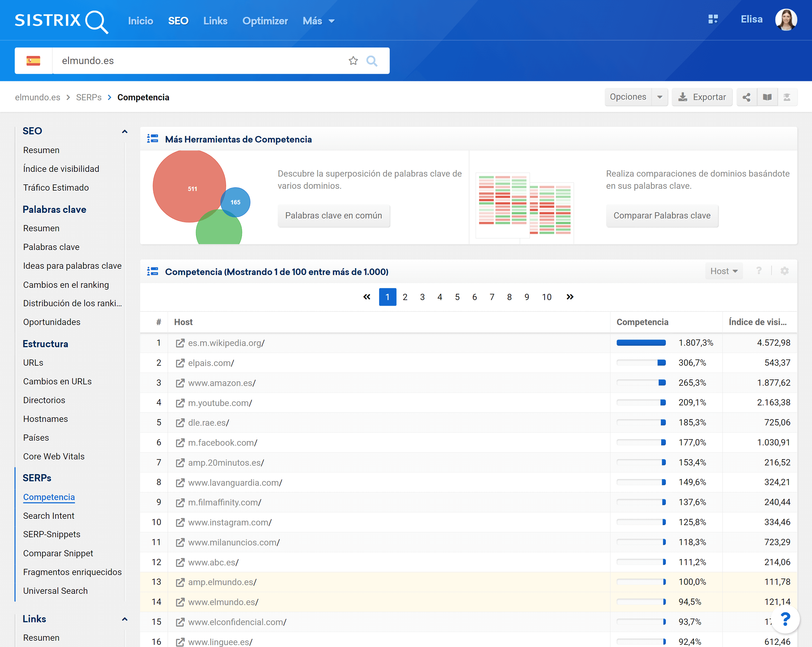The image size is (812, 647).
Task: Select the Spain flag country selector
Action: tap(33, 61)
